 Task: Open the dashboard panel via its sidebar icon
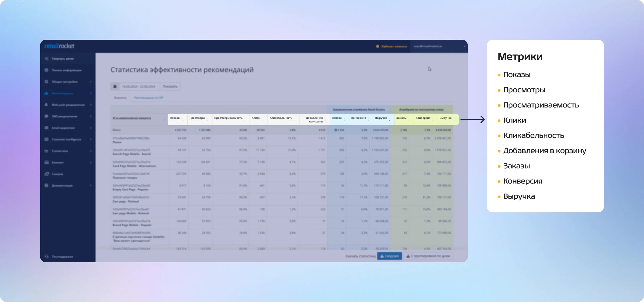click(47, 70)
